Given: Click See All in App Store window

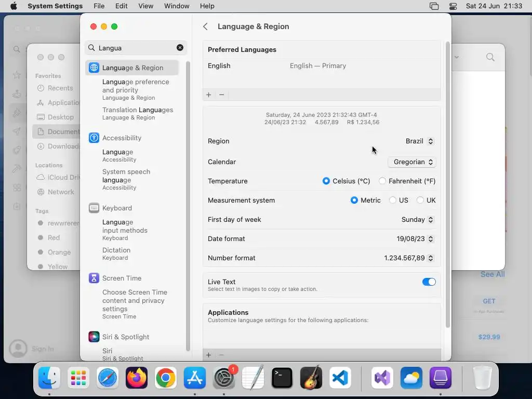Looking at the screenshot, I should [493, 274].
